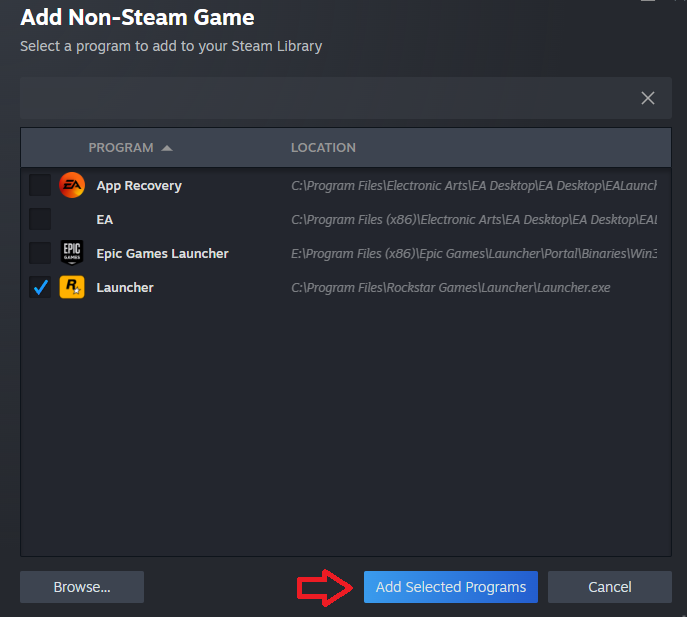
Task: Click the Epic Games logo icon
Action: (x=71, y=253)
